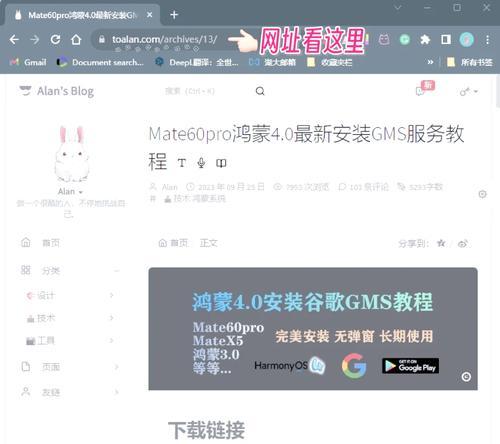Click the author name Alan in meta
Image resolution: width=500 pixels, height=444 pixels.
coord(169,187)
